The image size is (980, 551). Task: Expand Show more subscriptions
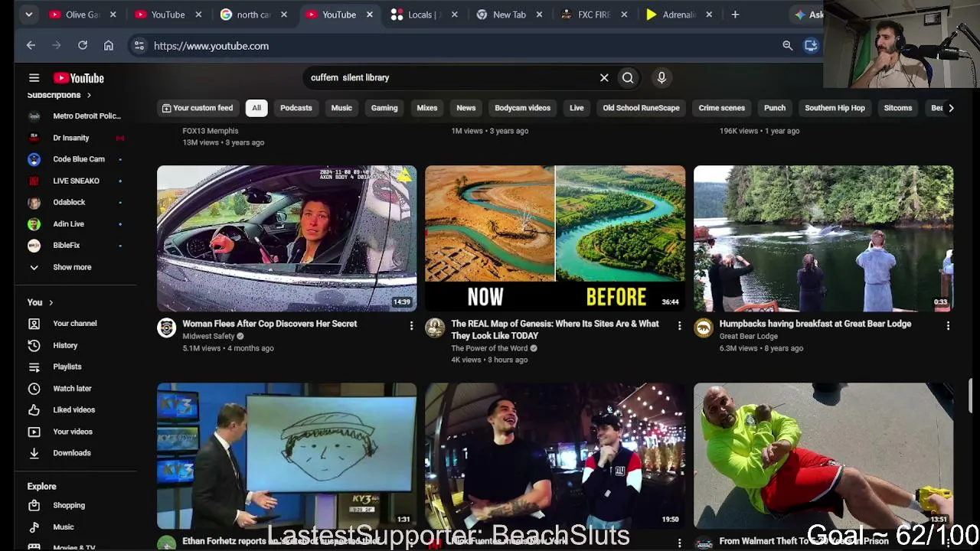tap(72, 267)
